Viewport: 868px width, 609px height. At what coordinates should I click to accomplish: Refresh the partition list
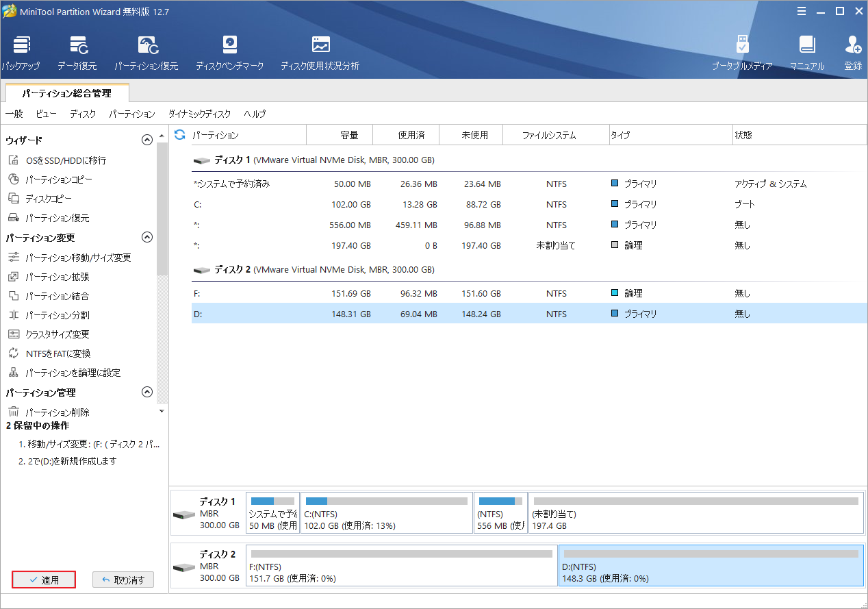pyautogui.click(x=179, y=135)
